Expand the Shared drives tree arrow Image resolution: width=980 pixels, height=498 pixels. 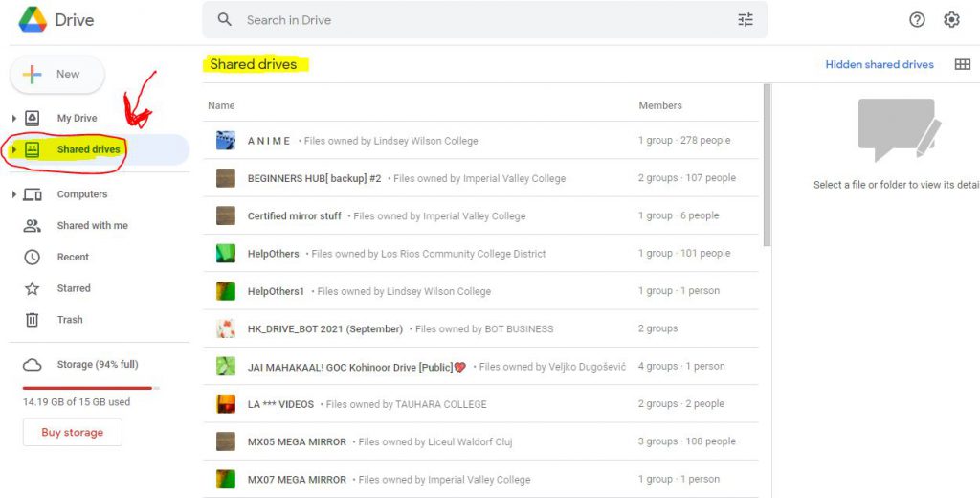click(13, 149)
